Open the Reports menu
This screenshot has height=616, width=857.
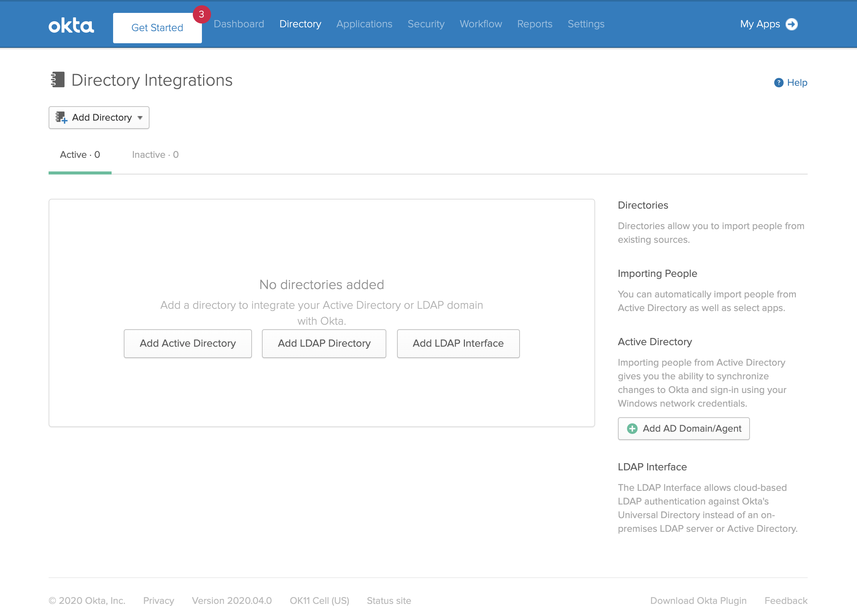tap(535, 24)
